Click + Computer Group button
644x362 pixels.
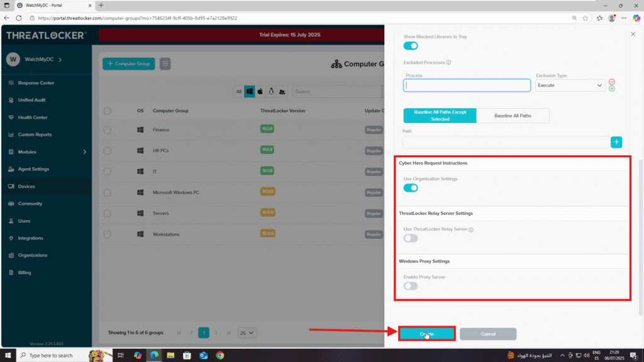pyautogui.click(x=128, y=63)
